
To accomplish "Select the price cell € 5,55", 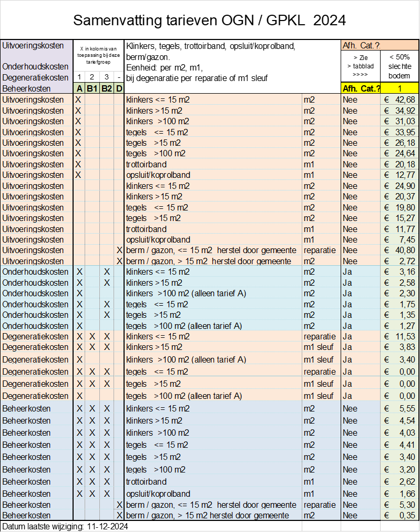I will (399, 408).
